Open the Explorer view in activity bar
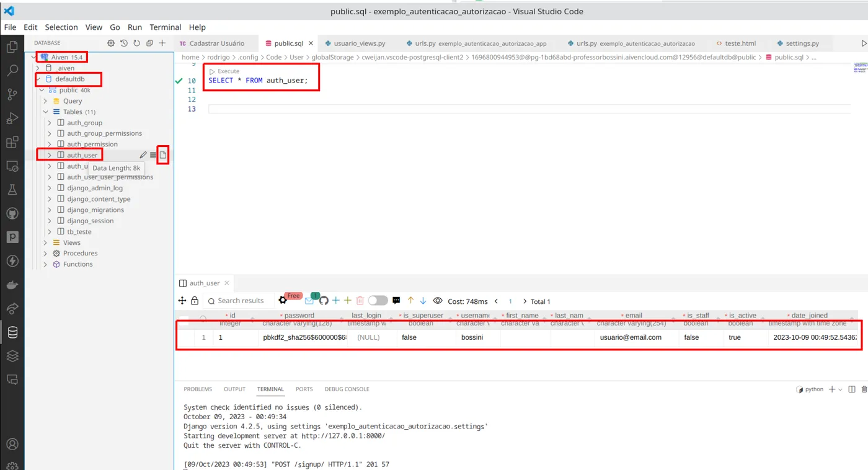Image resolution: width=868 pixels, height=470 pixels. point(12,47)
